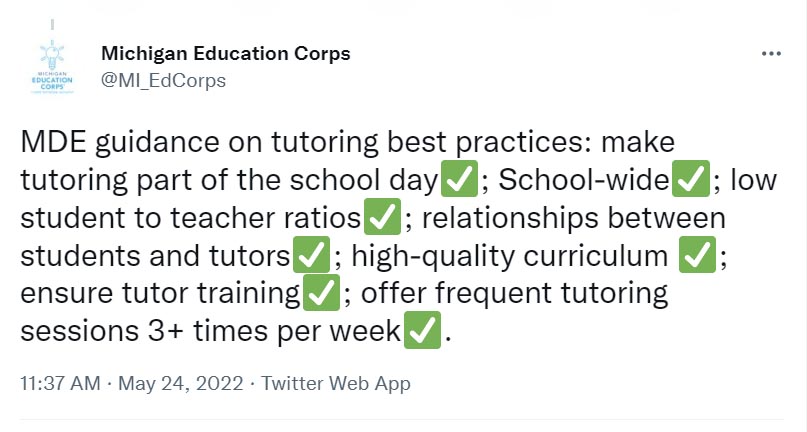Image resolution: width=807 pixels, height=432 pixels.
Task: Open the Michigan Education Corps profile avatar
Action: [x=52, y=67]
